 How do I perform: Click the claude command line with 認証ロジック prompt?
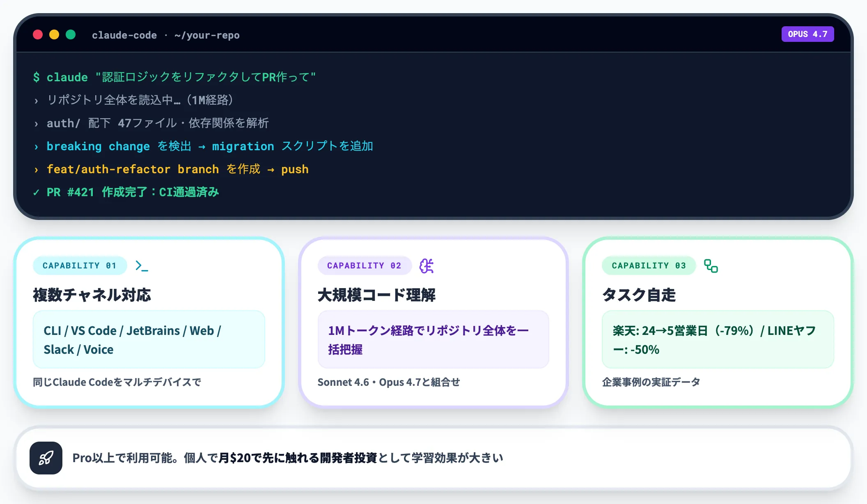pos(174,77)
